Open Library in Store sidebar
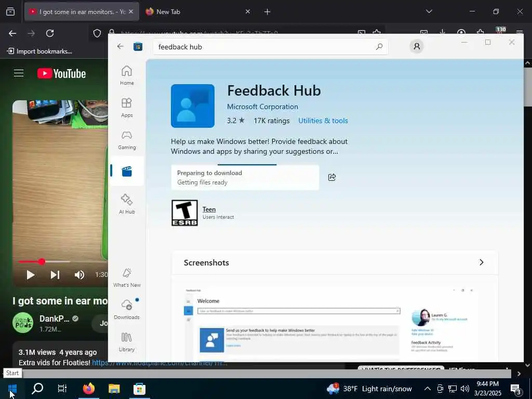 point(127,341)
